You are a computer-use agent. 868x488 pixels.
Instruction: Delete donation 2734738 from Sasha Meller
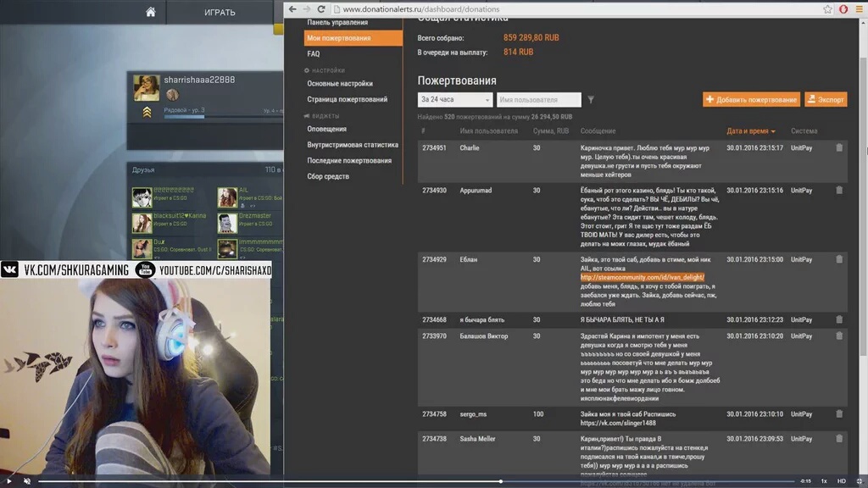tap(839, 439)
